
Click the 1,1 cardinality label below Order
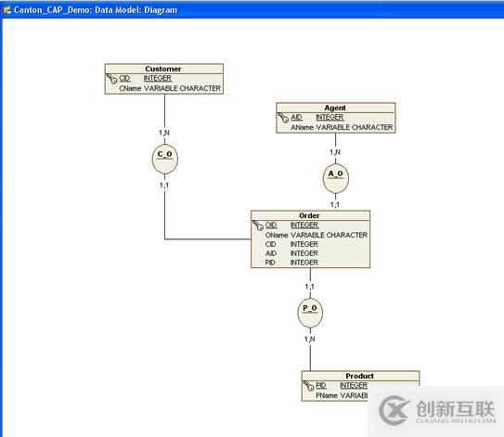309,286
